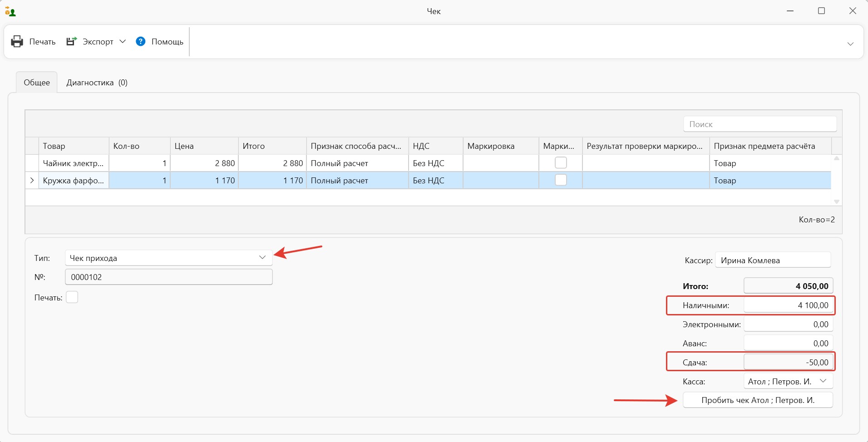
Task: Click Полный расчет cell in Чайник row
Action: click(358, 163)
